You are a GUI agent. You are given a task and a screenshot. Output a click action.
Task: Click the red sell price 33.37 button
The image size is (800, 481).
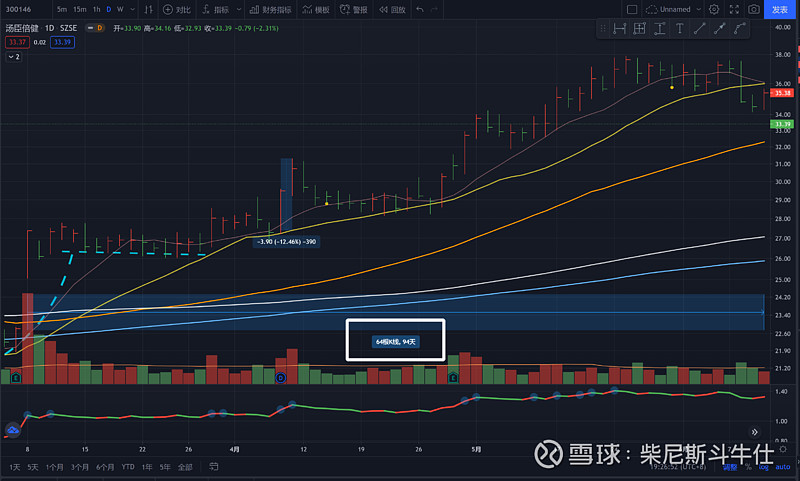pyautogui.click(x=17, y=42)
